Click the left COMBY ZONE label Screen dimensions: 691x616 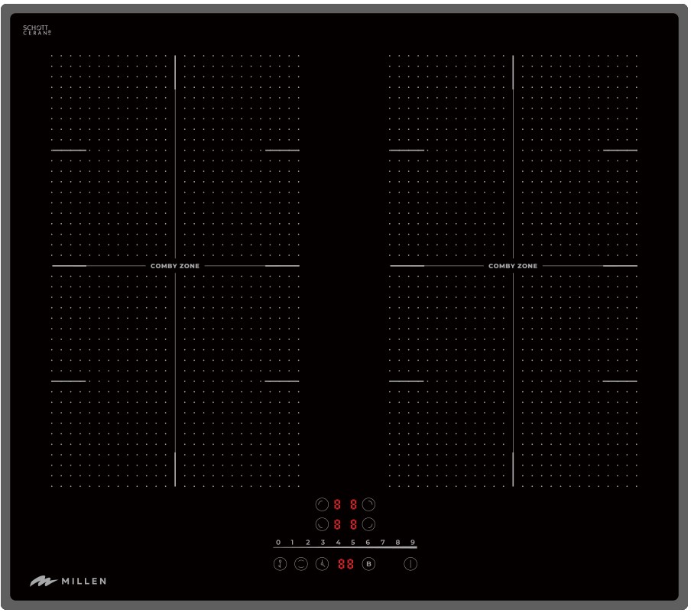click(x=175, y=266)
